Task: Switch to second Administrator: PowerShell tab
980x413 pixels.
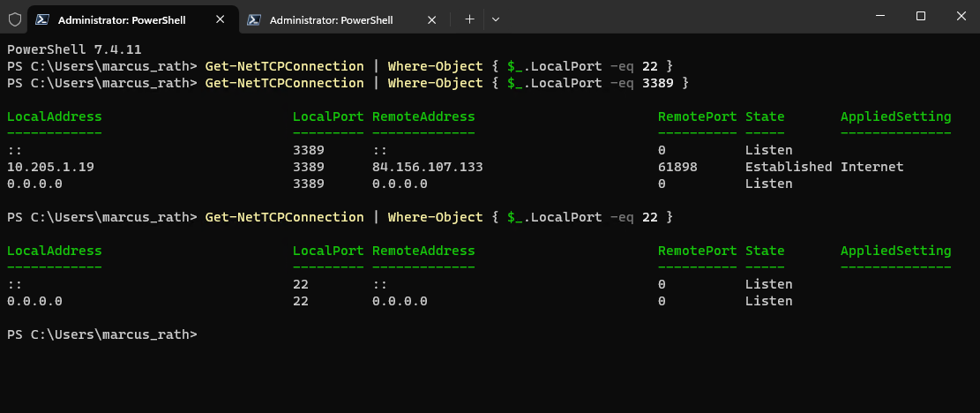Action: tap(332, 20)
